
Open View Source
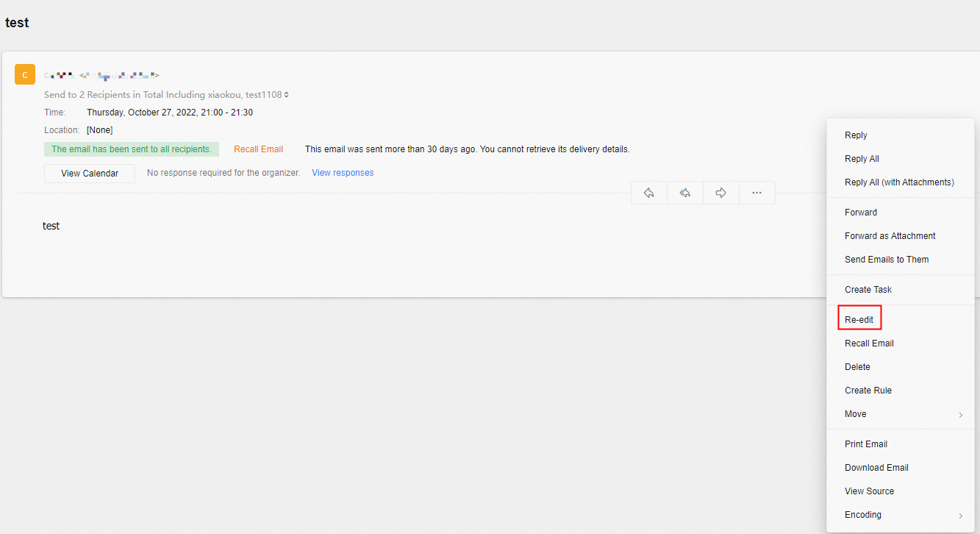click(869, 491)
